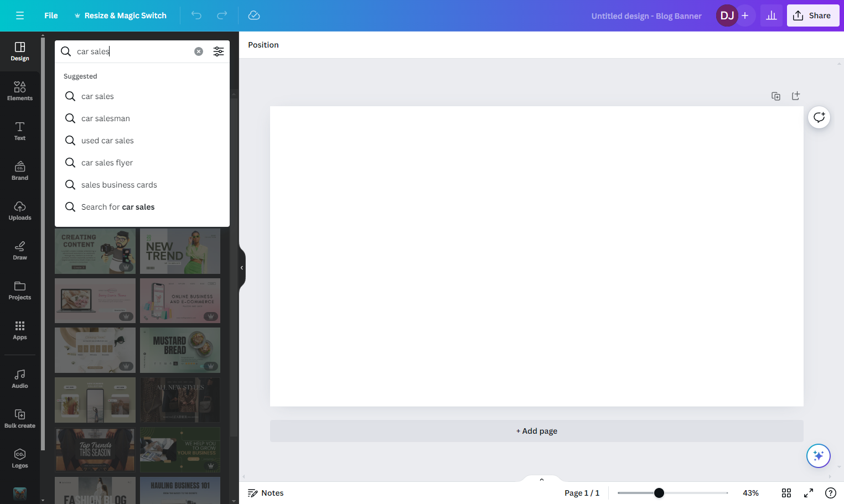The width and height of the screenshot is (844, 504).
Task: Open the analytics chart icon
Action: point(771,15)
